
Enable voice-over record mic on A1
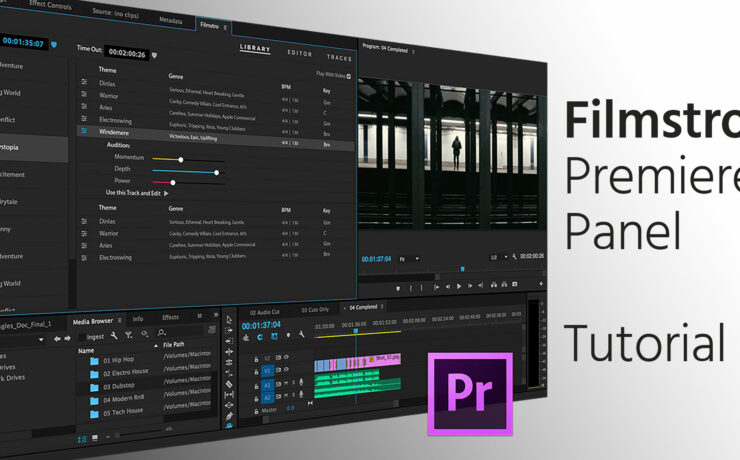pyautogui.click(x=301, y=382)
